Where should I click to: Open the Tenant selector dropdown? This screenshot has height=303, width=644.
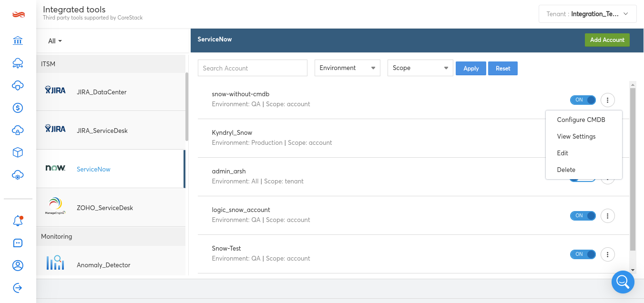tap(588, 14)
